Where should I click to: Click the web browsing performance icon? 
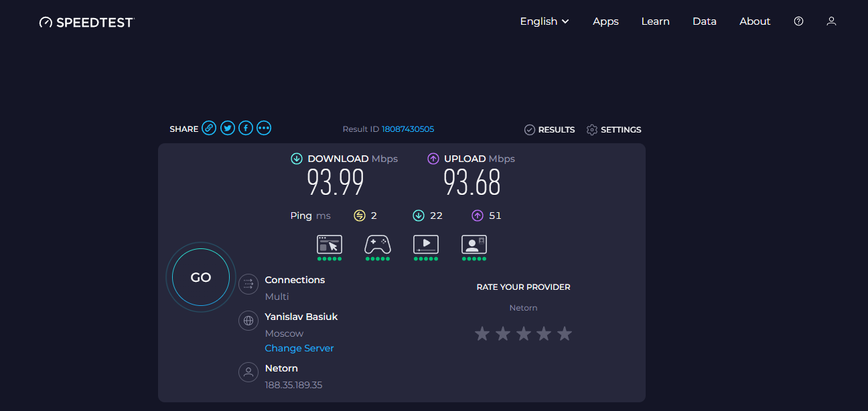[330, 245]
